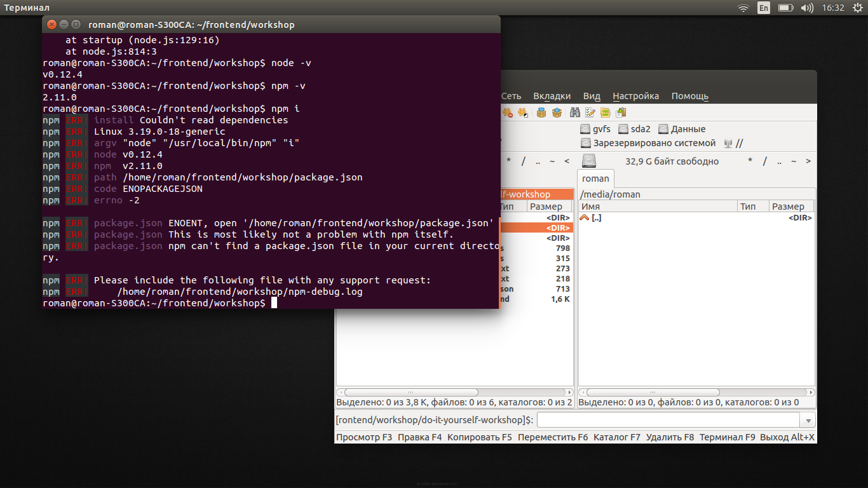Image resolution: width=868 pixels, height=488 pixels.
Task: Select the [..] parent directory row
Action: (x=696, y=218)
